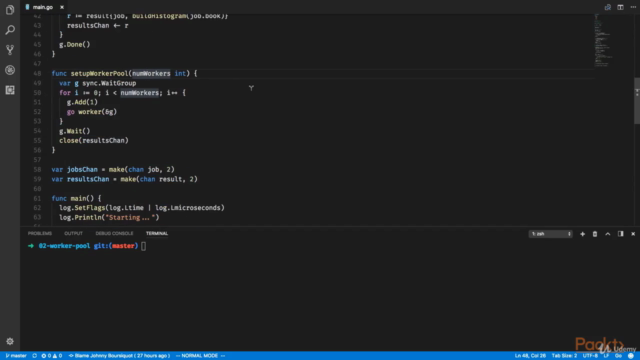The width and height of the screenshot is (640, 360).
Task: Open the Extensions view in the activity bar
Action: (10, 90)
